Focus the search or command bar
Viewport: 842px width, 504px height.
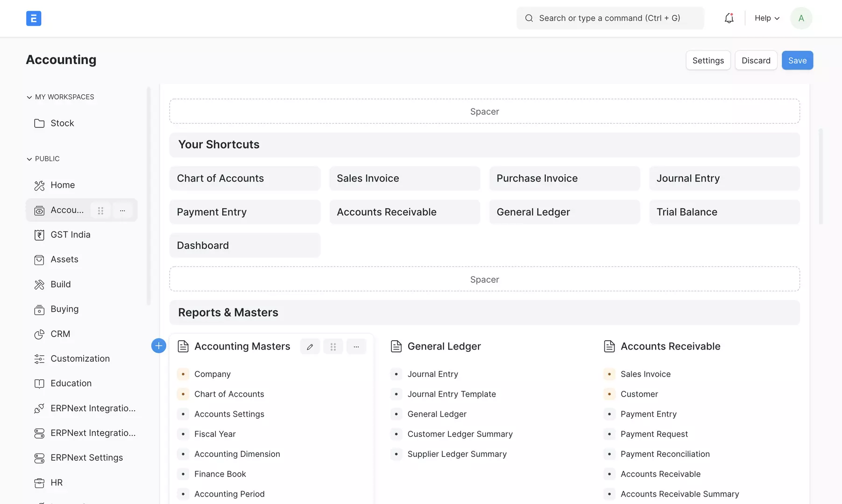point(609,18)
